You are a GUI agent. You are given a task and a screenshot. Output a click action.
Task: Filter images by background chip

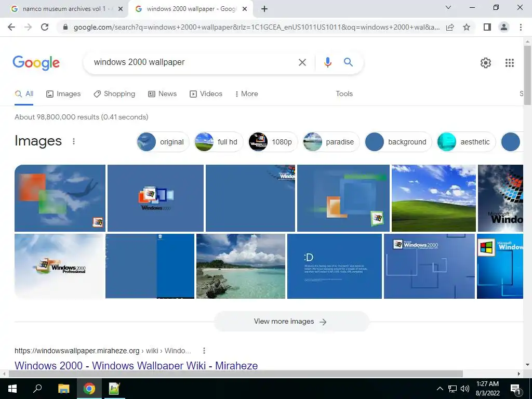click(398, 142)
